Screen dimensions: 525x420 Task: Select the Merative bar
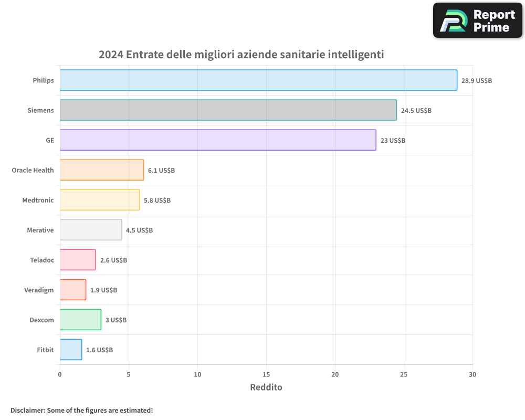click(90, 230)
